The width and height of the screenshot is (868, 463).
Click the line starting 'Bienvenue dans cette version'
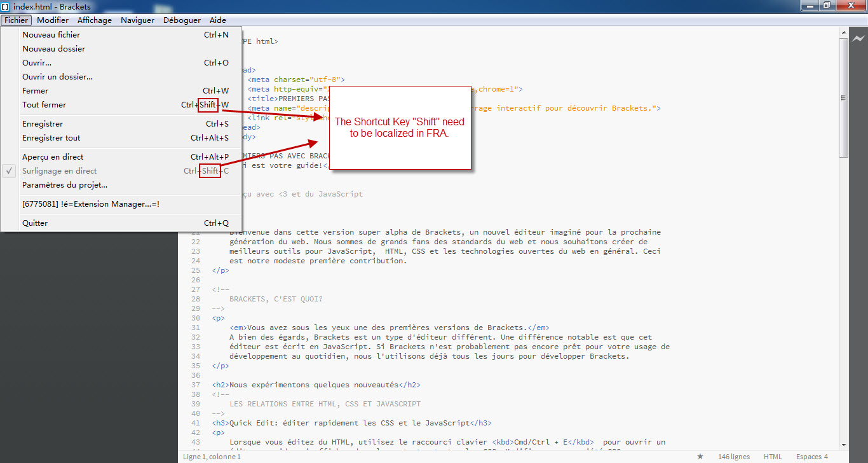[445, 232]
